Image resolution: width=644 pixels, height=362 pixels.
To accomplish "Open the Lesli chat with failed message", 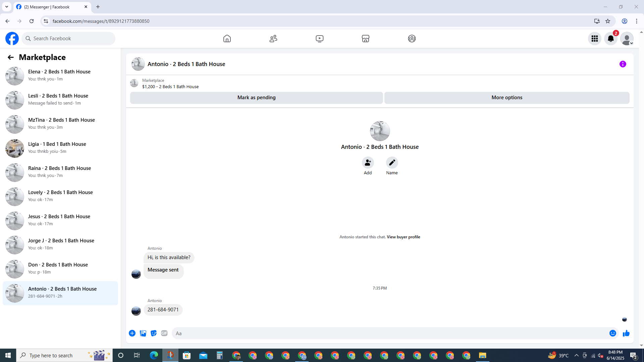I will click(x=60, y=100).
